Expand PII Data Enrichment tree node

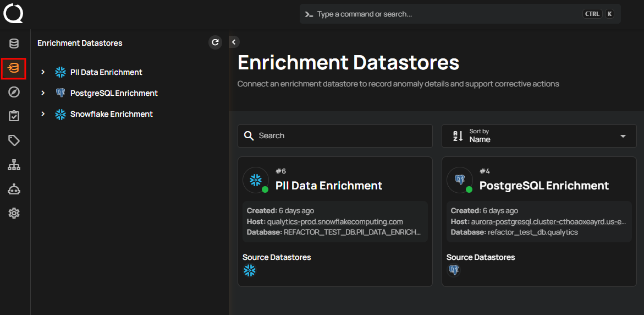(x=43, y=72)
